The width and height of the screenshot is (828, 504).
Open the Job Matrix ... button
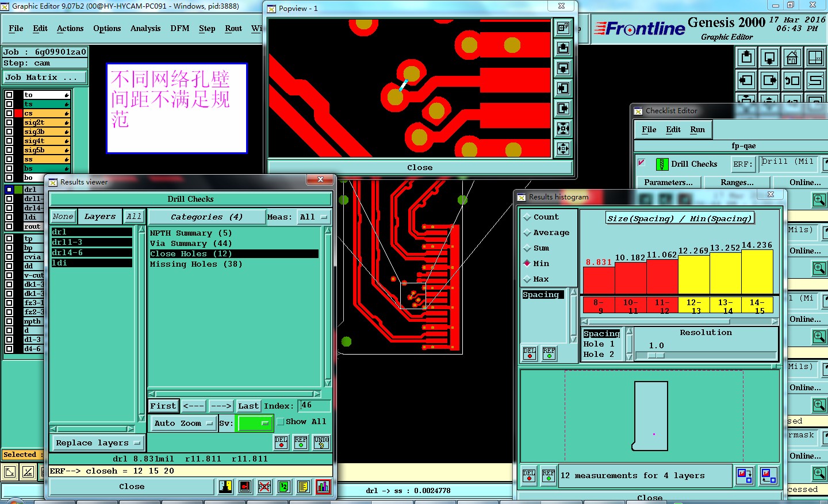coord(45,77)
